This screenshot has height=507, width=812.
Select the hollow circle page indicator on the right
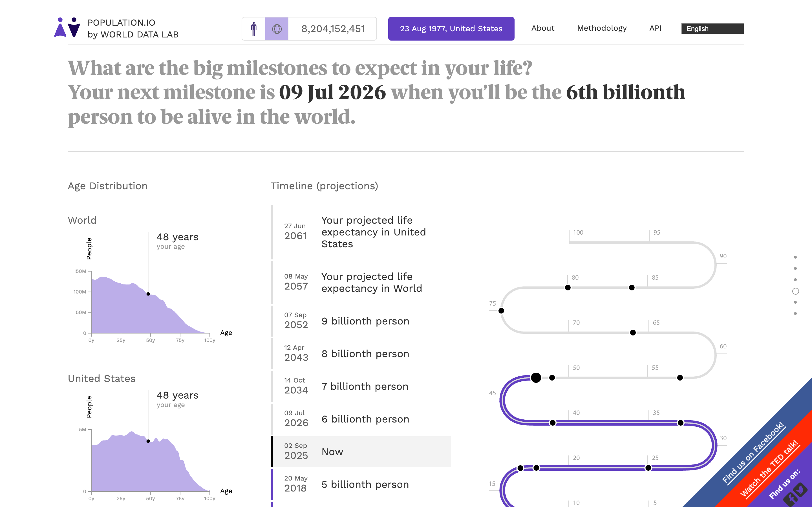click(x=796, y=291)
